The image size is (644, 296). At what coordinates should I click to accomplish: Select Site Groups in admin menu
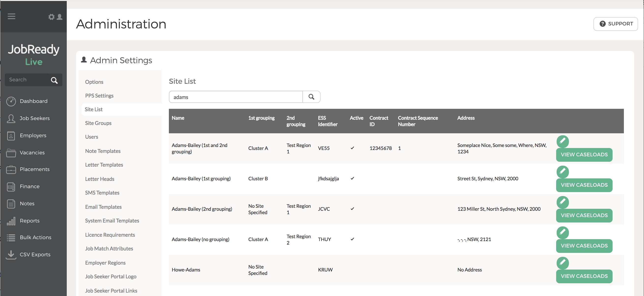point(98,123)
